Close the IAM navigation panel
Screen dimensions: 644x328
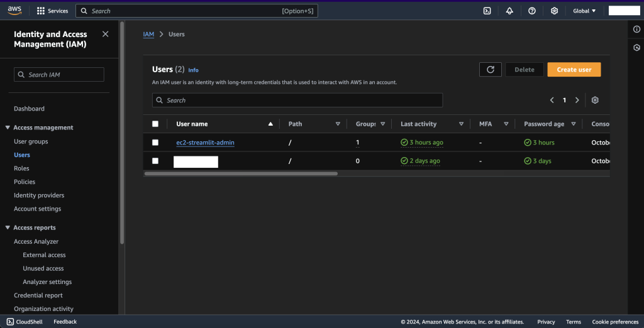tap(105, 34)
